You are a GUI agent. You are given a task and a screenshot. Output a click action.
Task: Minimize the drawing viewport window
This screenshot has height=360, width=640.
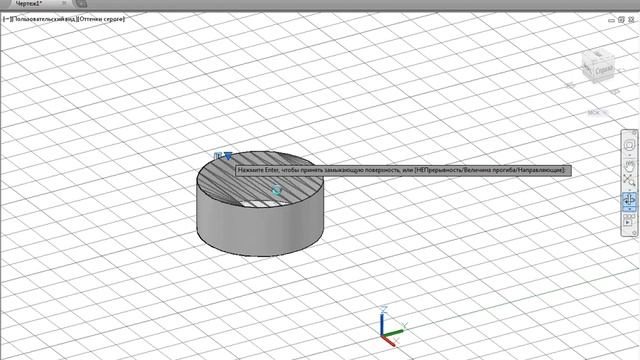click(x=611, y=20)
